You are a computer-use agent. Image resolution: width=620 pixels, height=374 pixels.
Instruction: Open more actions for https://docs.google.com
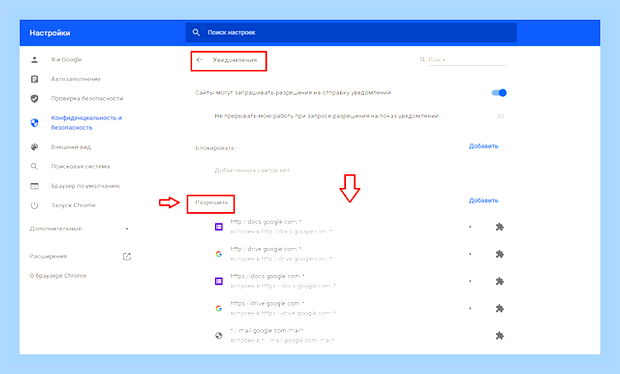pos(470,281)
